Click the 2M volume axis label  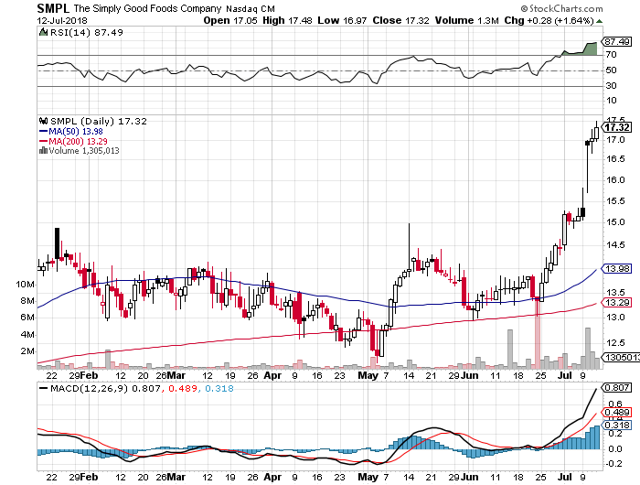27,351
